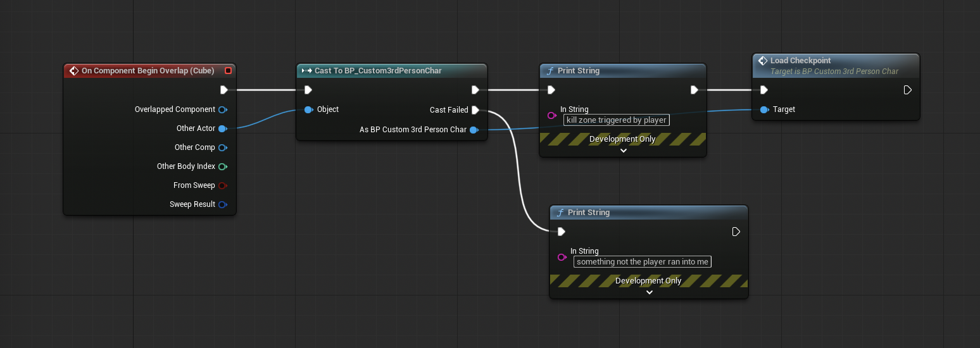Image resolution: width=980 pixels, height=348 pixels.
Task: Click Load Checkpoint output execution pin
Action: 907,90
